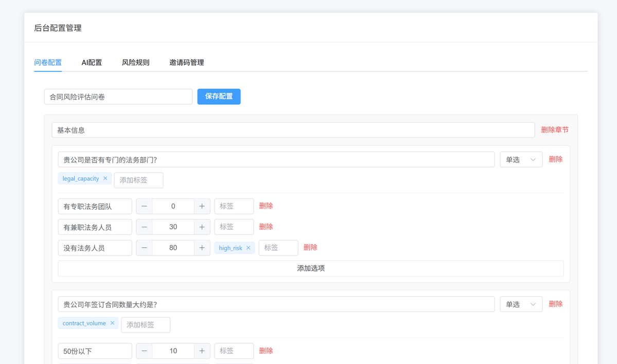Delete the 有兼职法务人员 option
This screenshot has width=617, height=364.
coord(266,227)
